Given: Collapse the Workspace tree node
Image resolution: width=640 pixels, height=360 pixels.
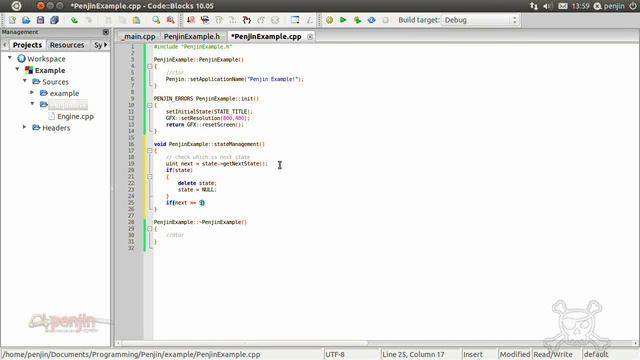Looking at the screenshot, I should [10, 58].
